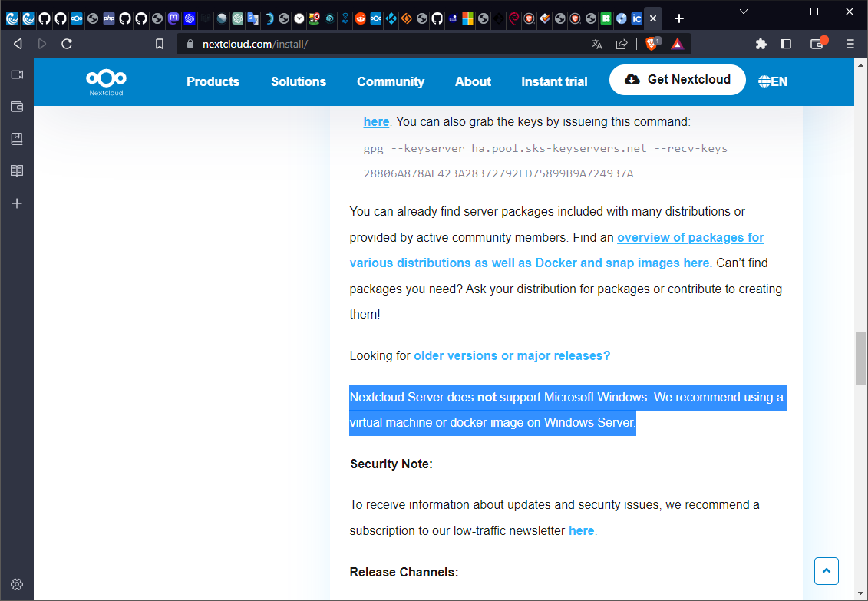Open the translate page icon in address bar
868x601 pixels.
tap(597, 44)
